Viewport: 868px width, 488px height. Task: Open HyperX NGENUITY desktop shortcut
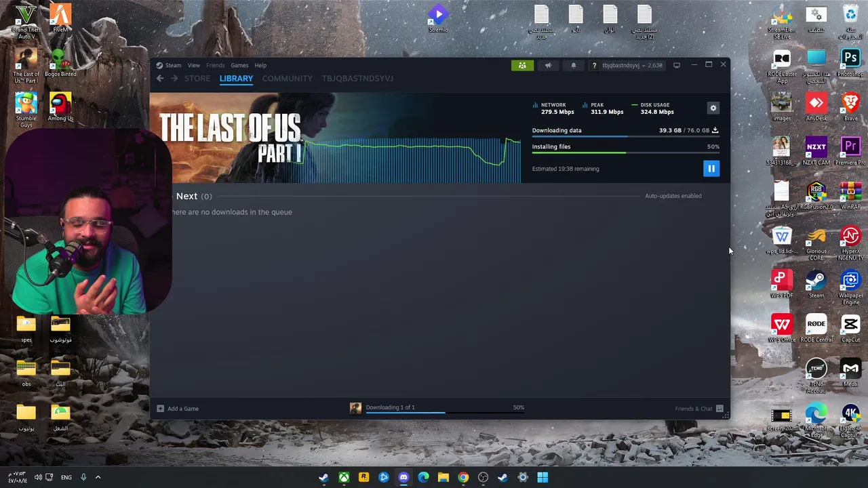click(850, 243)
